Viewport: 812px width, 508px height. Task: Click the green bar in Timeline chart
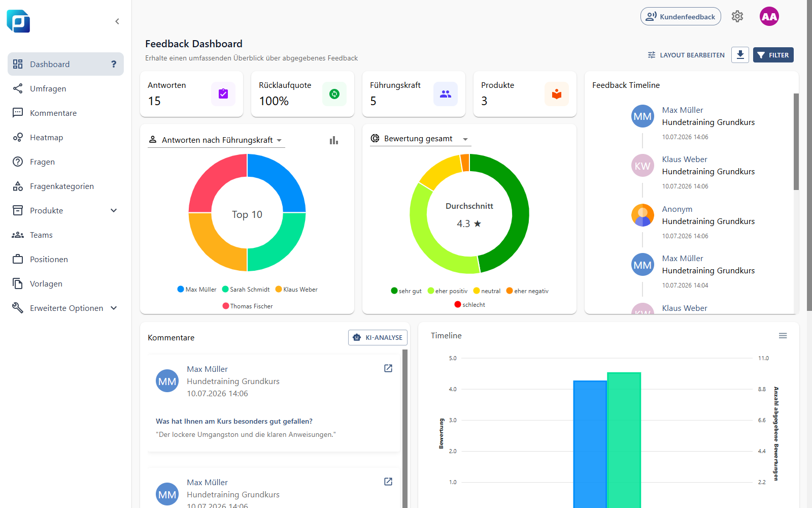point(624,440)
